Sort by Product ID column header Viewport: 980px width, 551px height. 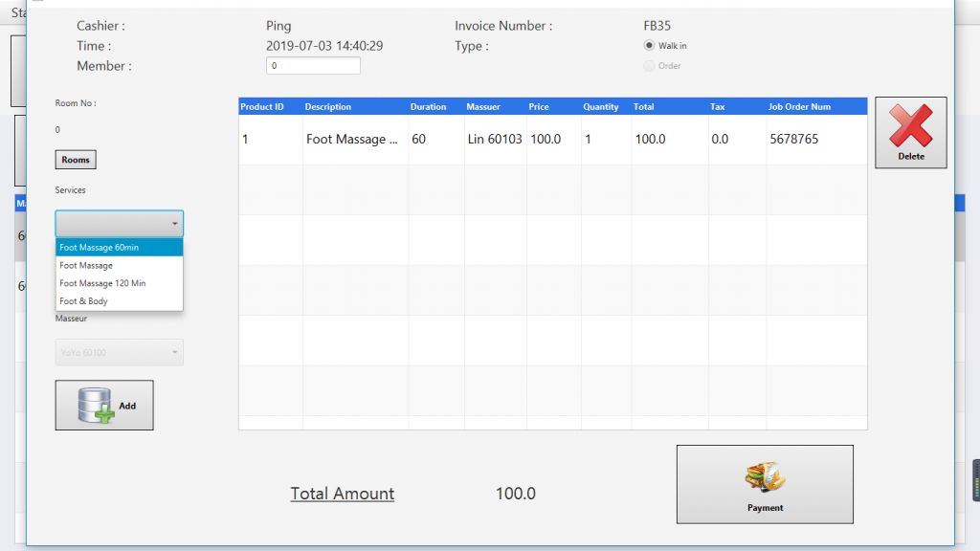pos(262,107)
